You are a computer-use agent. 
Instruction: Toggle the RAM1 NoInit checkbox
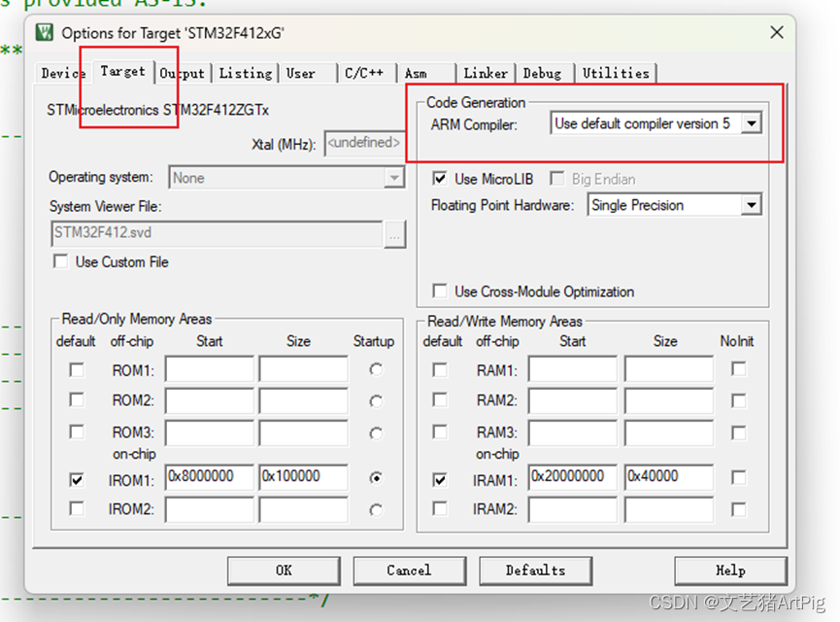coord(739,369)
